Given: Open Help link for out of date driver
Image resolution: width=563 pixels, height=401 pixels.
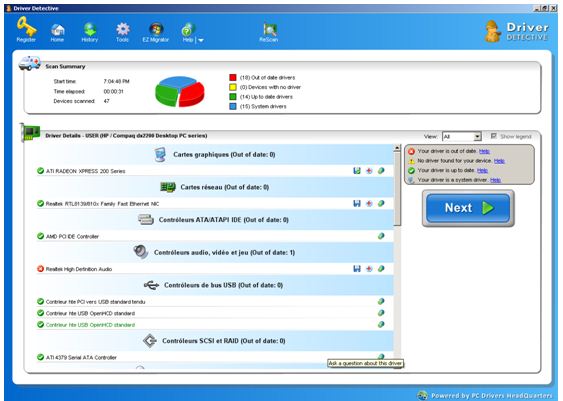Looking at the screenshot, I should (x=484, y=151).
